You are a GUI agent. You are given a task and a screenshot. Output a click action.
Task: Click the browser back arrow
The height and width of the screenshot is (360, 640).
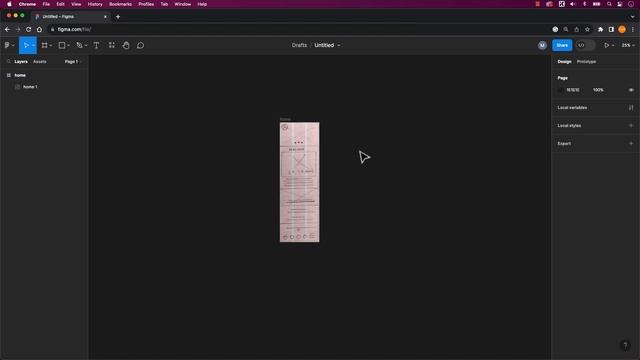7,29
